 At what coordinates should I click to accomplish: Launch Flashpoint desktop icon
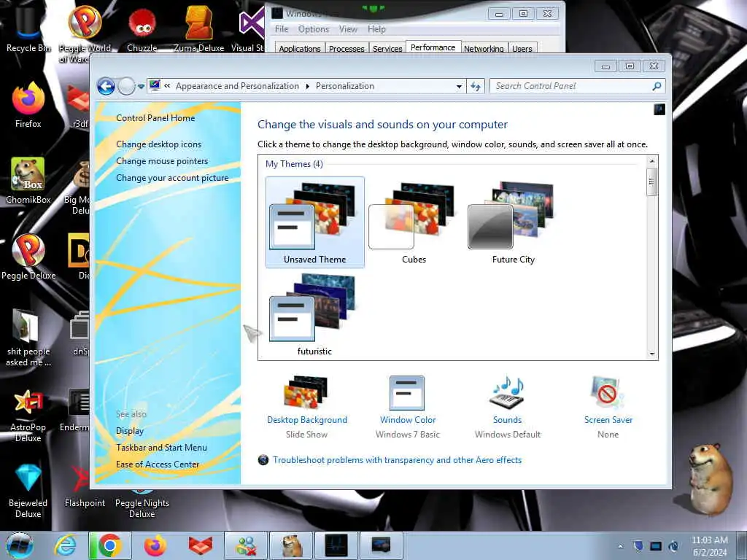pyautogui.click(x=85, y=486)
